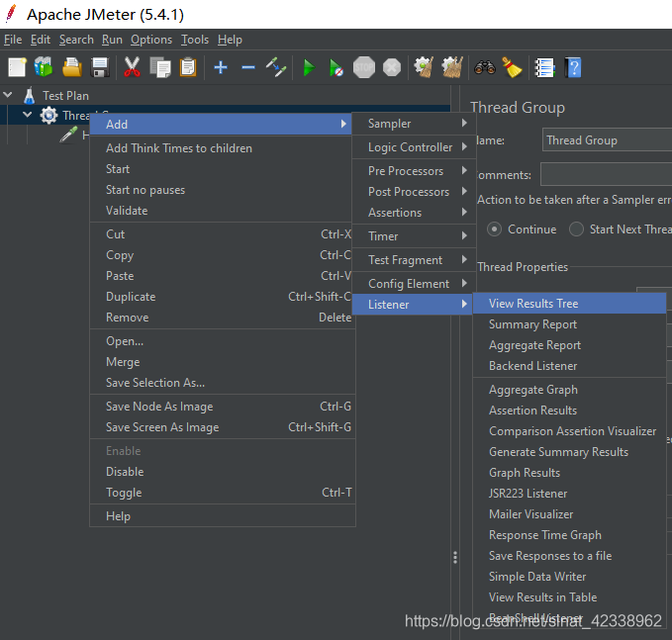Expand the Config Element submenu
This screenshot has width=672, height=640.
tap(414, 284)
